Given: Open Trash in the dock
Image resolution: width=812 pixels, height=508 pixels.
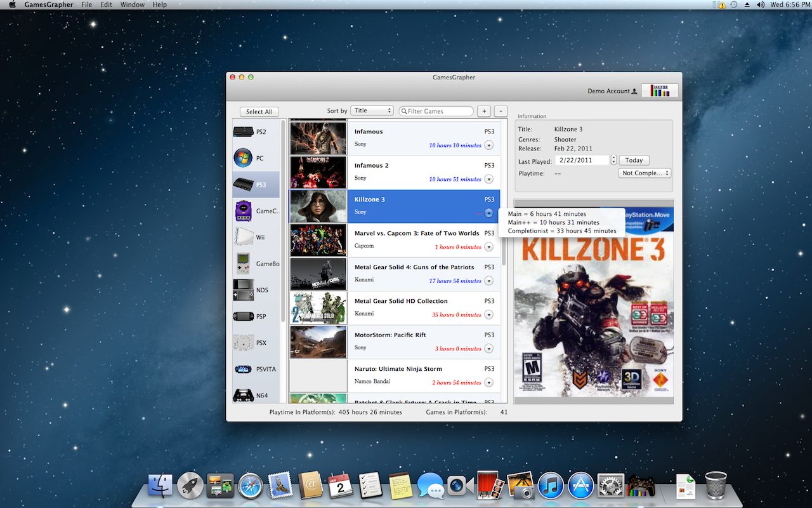Looking at the screenshot, I should point(716,486).
